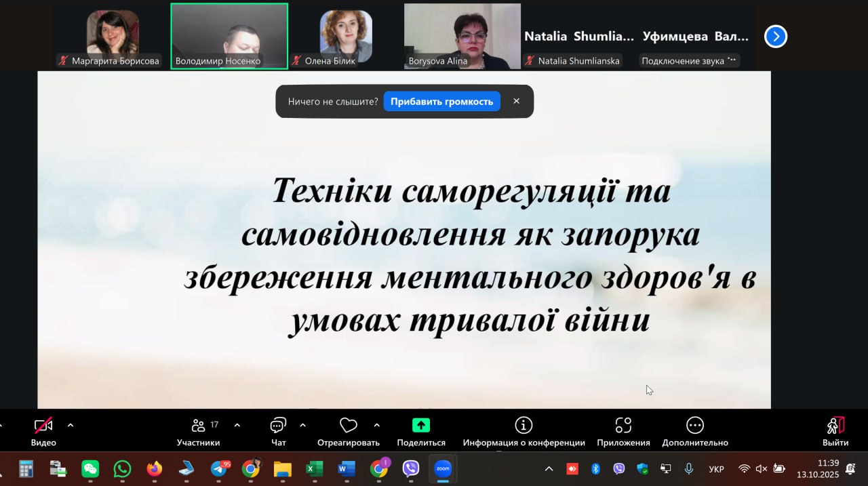
Task: Open Информация о конференции info icon
Action: [x=524, y=426]
